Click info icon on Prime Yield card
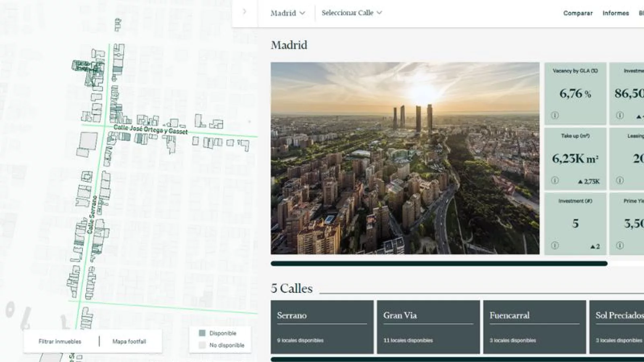Screen dimensions: 644x362 pyautogui.click(x=620, y=245)
